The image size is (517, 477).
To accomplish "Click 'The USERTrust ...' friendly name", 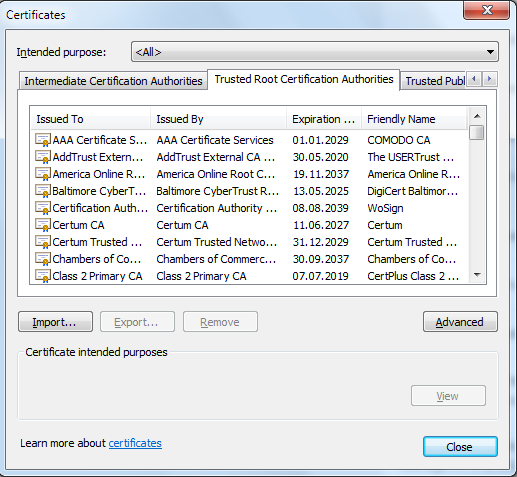I will pos(411,157).
